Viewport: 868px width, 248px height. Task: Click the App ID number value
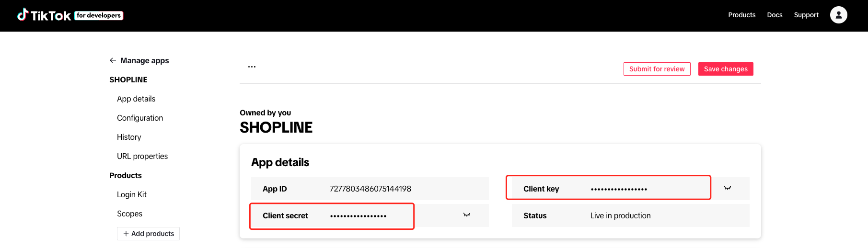click(370, 189)
